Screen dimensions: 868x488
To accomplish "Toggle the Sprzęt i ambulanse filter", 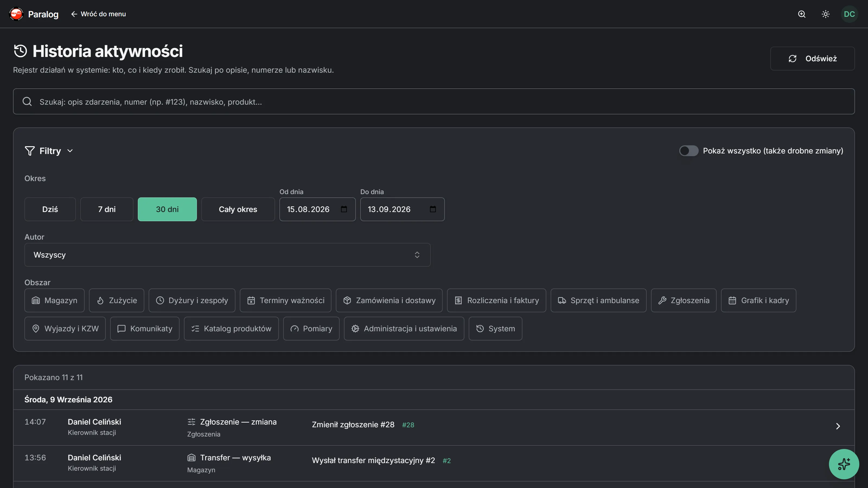I will tap(598, 300).
